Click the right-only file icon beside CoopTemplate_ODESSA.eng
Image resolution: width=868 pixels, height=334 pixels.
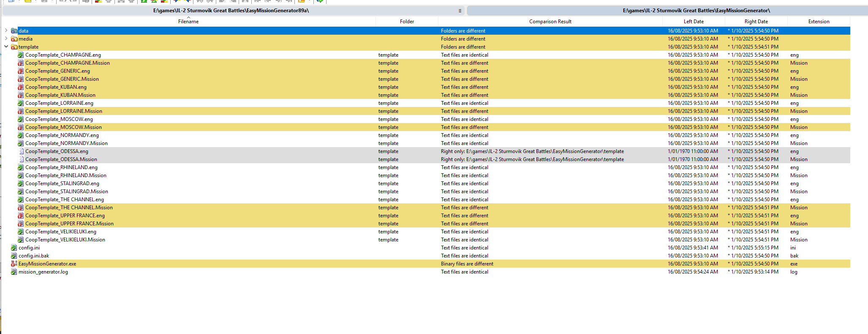(x=21, y=151)
